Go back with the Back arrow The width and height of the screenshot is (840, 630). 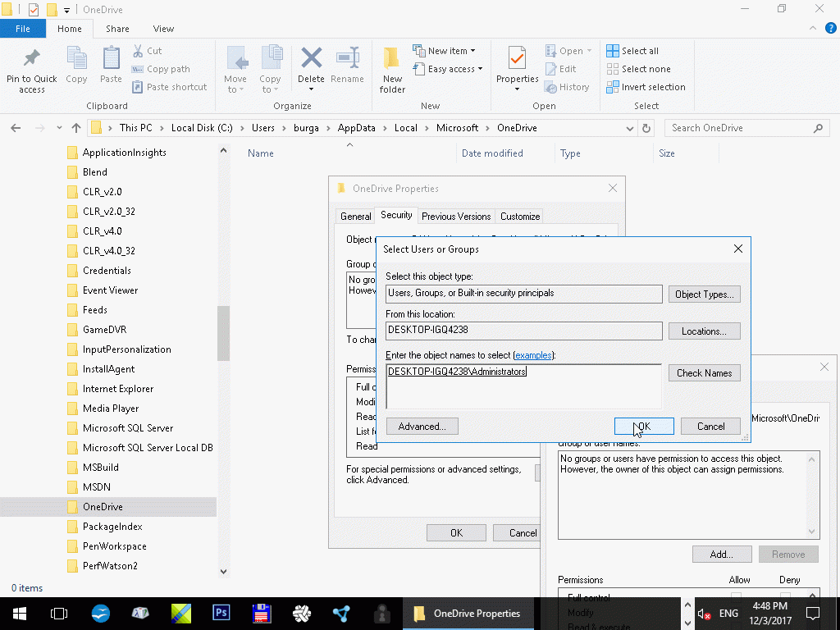click(16, 128)
